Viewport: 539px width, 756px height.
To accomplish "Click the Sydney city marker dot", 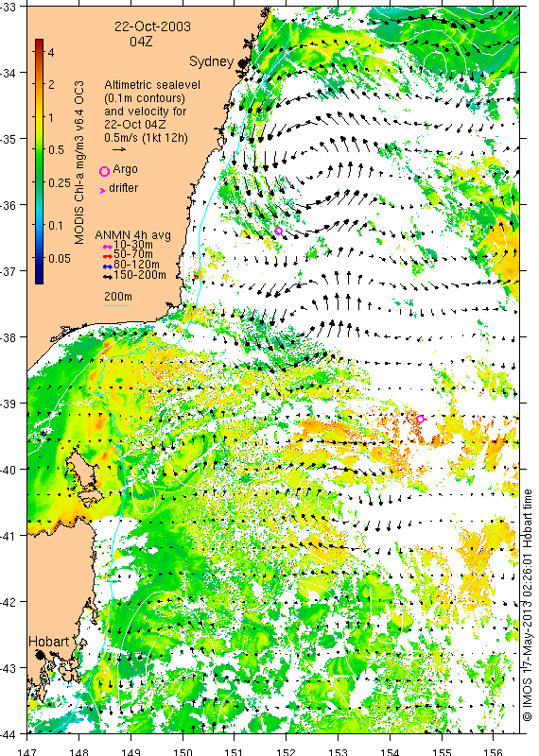I will 242,62.
